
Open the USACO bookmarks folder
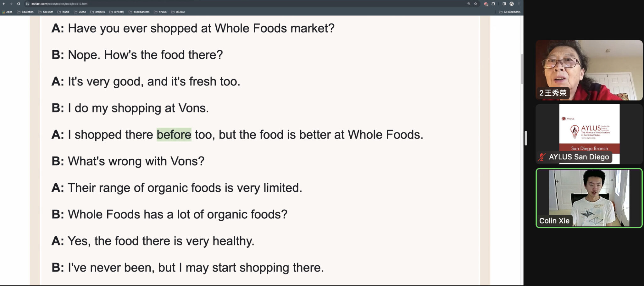coord(178,12)
